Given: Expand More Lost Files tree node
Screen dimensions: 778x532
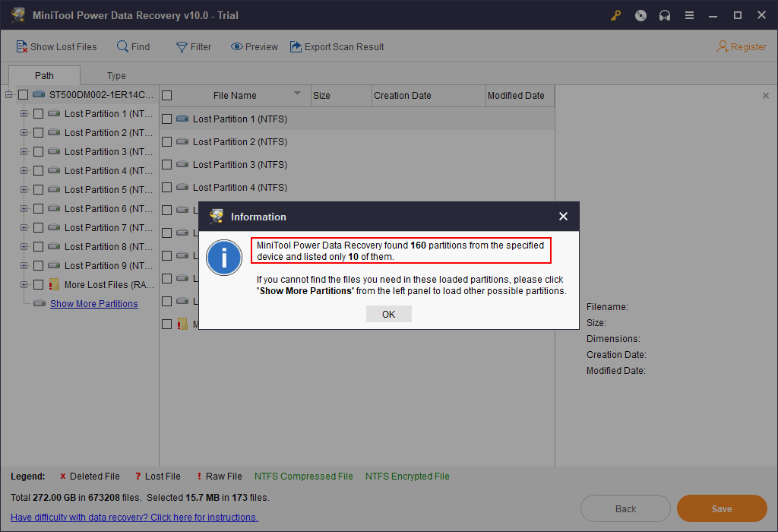Looking at the screenshot, I should [x=24, y=285].
